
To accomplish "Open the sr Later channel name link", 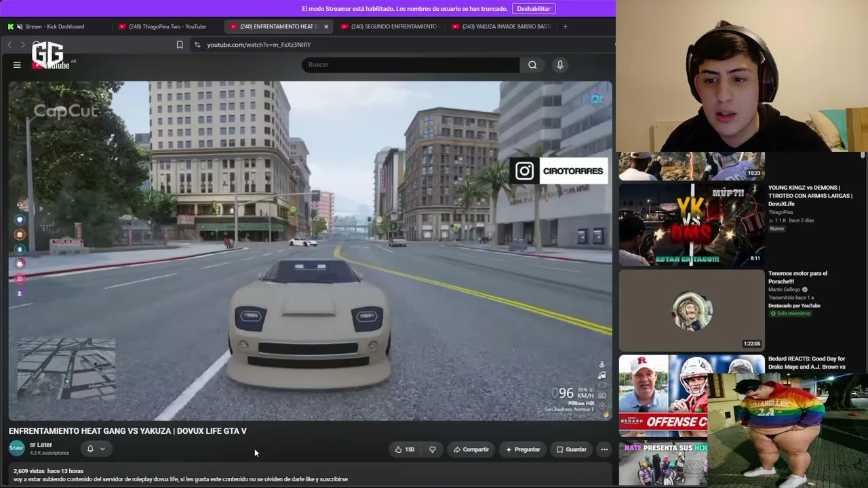I will click(41, 445).
